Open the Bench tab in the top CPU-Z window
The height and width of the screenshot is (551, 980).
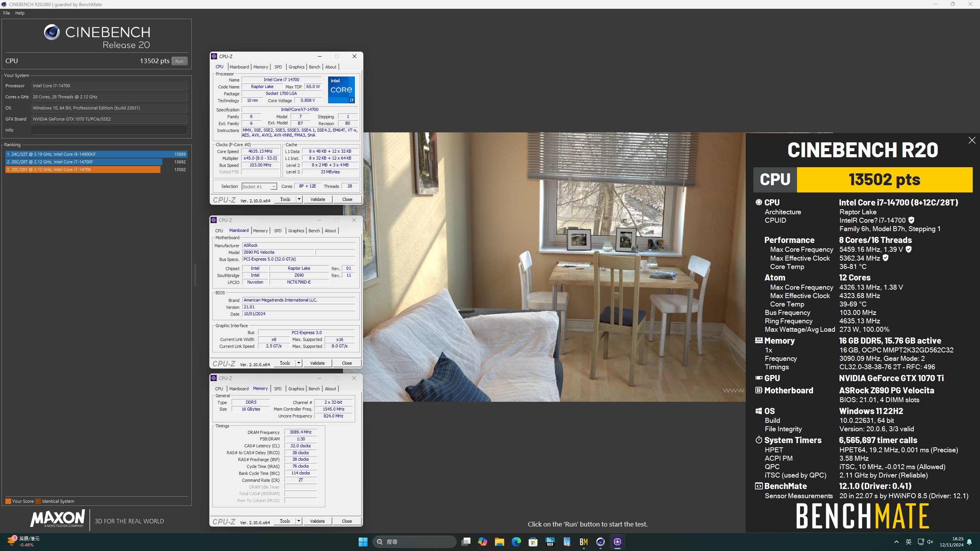pos(314,67)
